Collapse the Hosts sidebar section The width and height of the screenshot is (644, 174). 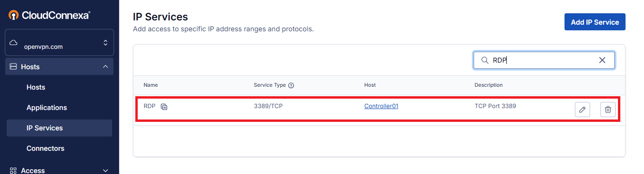pos(105,67)
